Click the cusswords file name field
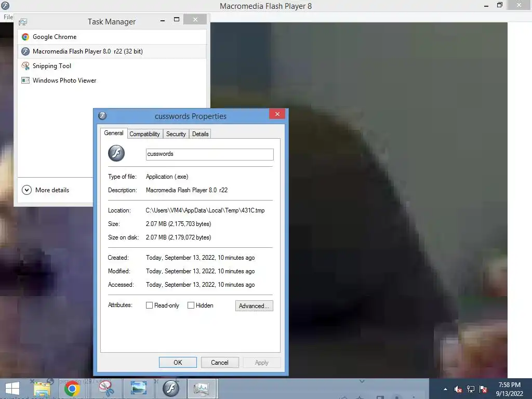 (210, 154)
